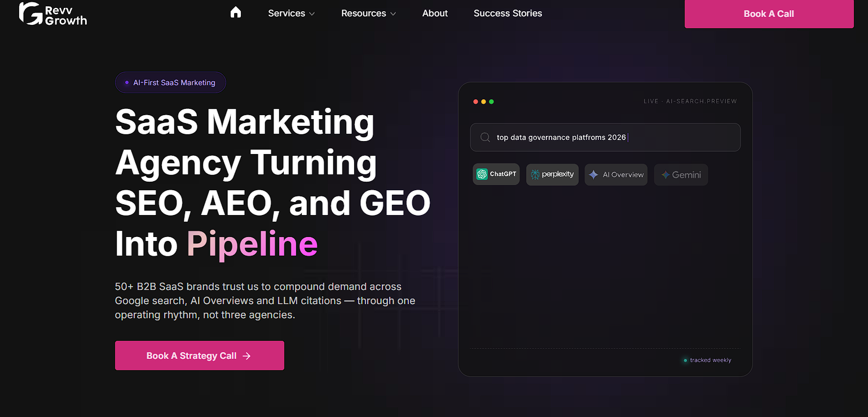Click the green window dot

coord(491,102)
